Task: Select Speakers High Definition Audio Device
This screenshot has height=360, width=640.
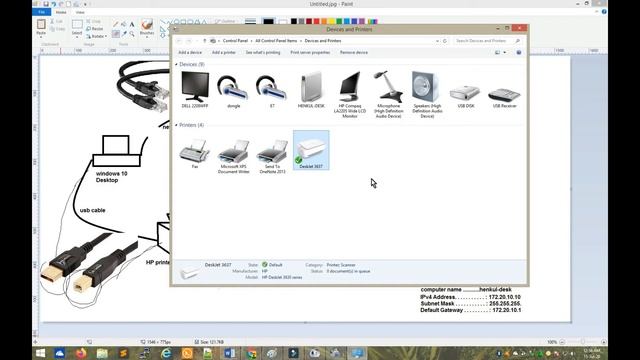Action: 427,95
